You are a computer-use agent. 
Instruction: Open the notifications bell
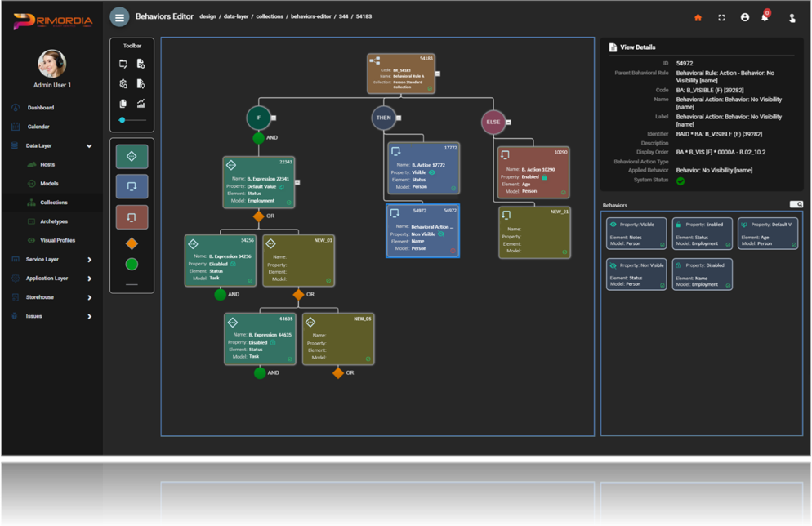[x=765, y=17]
